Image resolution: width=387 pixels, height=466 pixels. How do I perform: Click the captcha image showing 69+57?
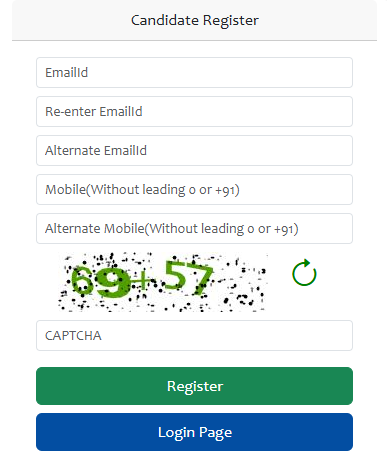pos(163,282)
